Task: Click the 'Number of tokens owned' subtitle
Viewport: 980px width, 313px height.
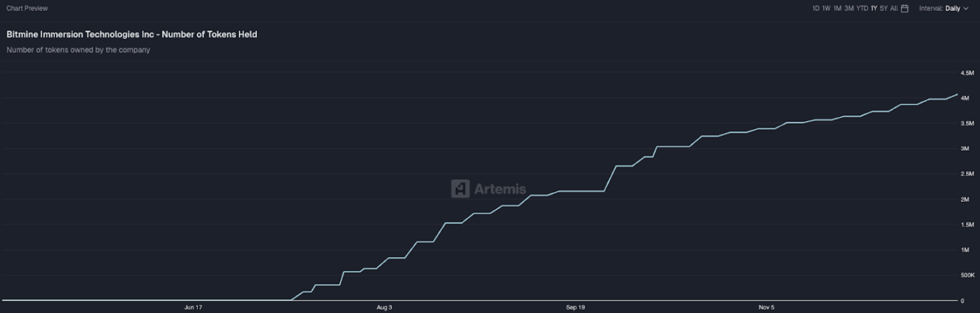Action: click(x=79, y=50)
